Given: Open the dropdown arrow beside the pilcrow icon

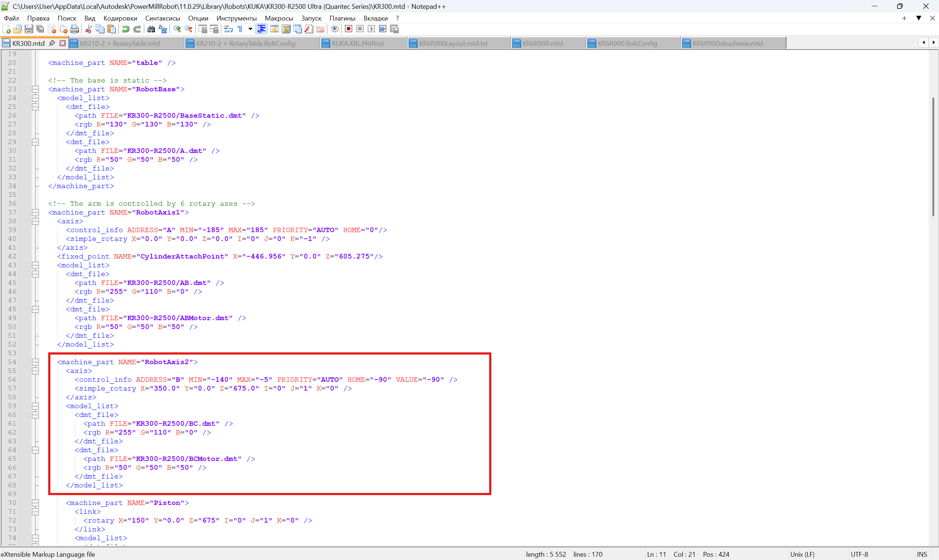Looking at the screenshot, I should 250,29.
